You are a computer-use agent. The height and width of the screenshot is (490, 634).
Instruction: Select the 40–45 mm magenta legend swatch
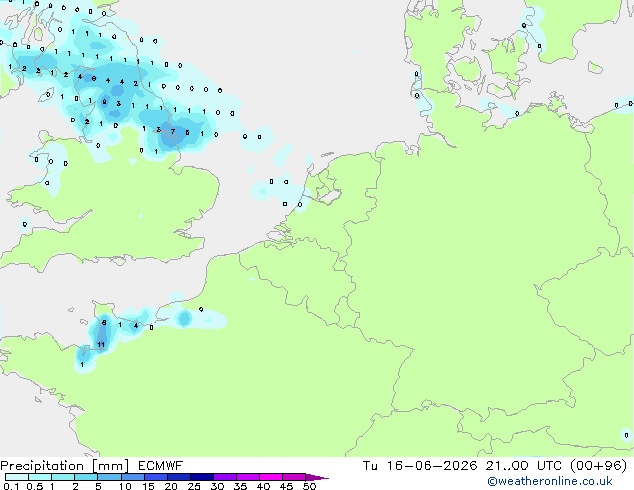tap(271, 477)
